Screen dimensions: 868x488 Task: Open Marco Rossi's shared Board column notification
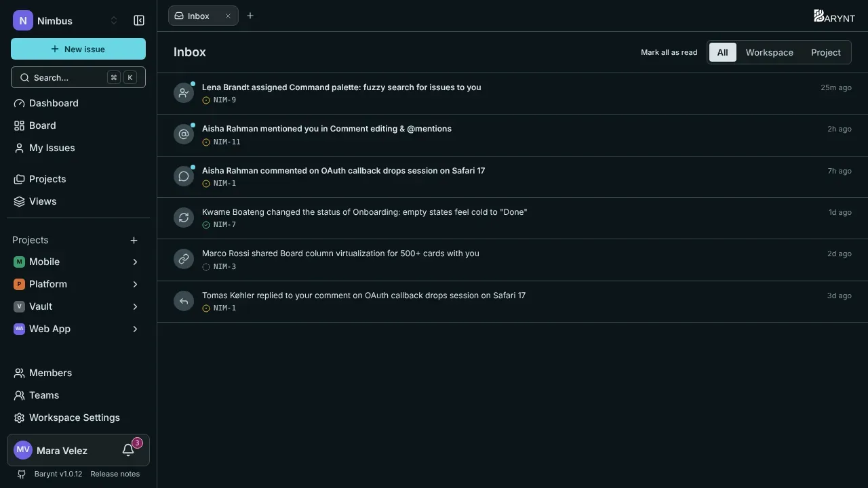pyautogui.click(x=513, y=260)
